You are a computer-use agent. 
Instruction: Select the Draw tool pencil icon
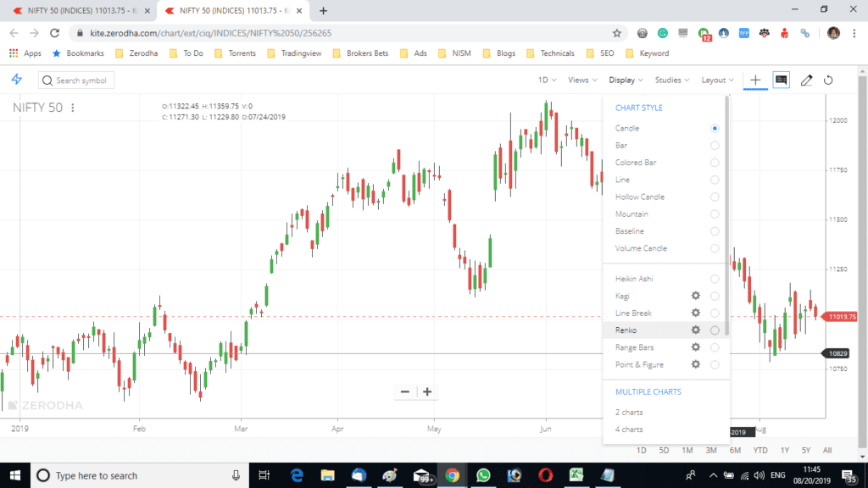(x=806, y=80)
